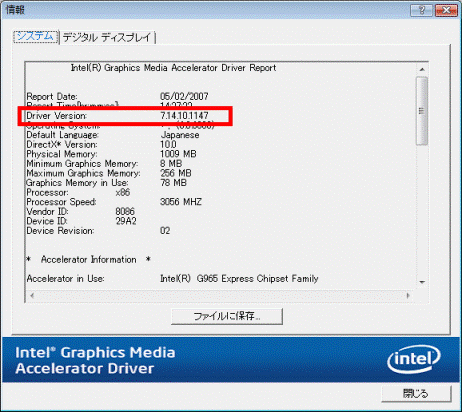
Task: Click the Processor value x86
Action: 123,193
